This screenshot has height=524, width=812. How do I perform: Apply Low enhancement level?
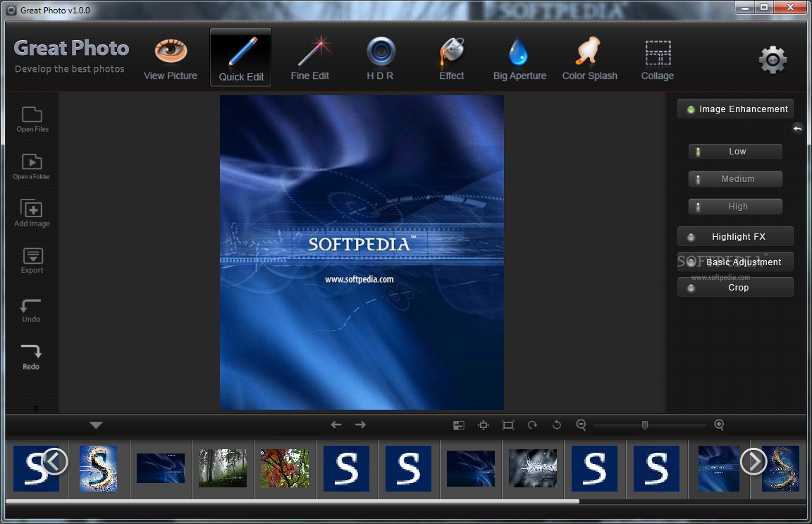click(735, 152)
